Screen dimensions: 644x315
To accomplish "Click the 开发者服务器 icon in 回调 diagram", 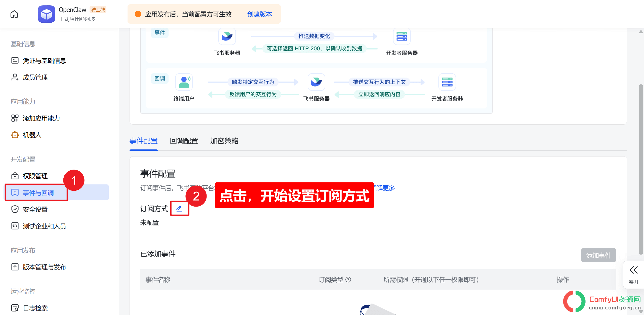I will pos(447,82).
